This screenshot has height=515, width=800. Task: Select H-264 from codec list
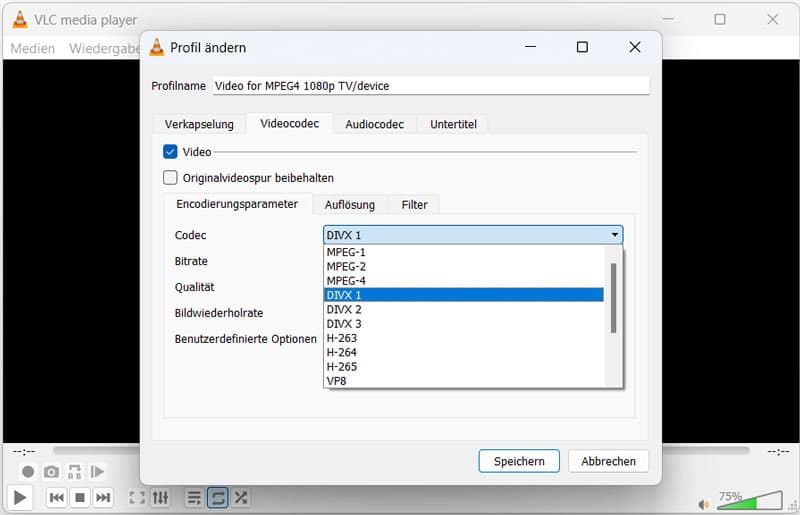pyautogui.click(x=464, y=352)
